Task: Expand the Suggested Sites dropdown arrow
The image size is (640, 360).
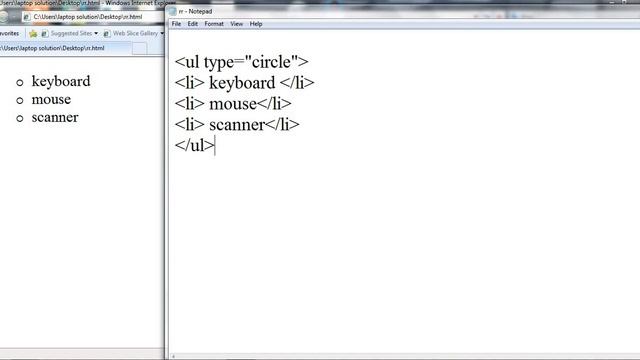Action: pyautogui.click(x=96, y=33)
